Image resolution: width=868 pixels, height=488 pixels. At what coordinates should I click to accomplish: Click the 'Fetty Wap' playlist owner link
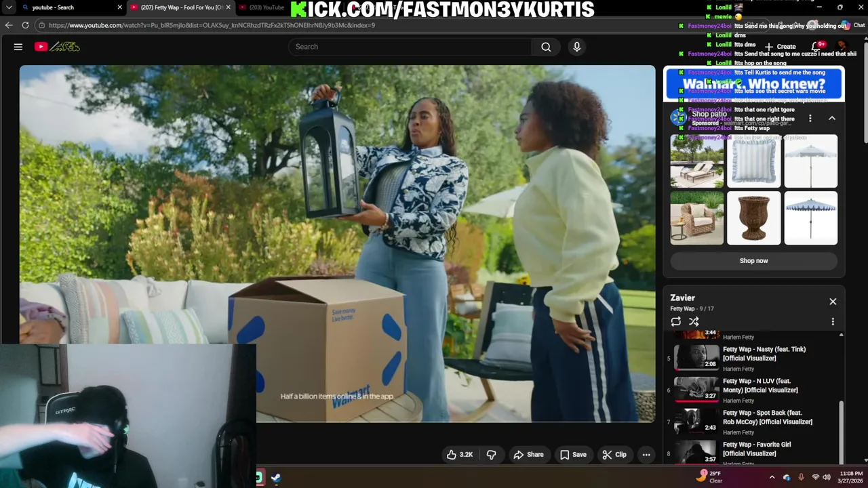(x=682, y=309)
